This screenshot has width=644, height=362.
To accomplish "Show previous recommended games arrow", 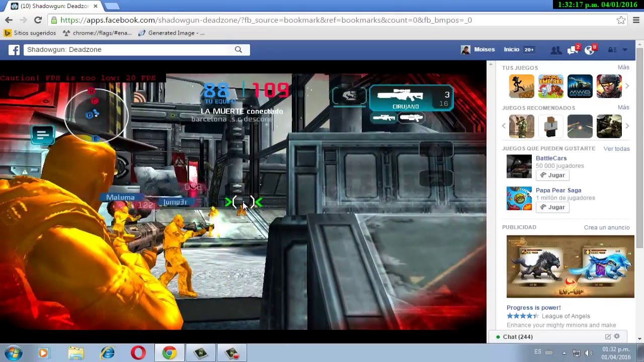I will click(x=504, y=126).
